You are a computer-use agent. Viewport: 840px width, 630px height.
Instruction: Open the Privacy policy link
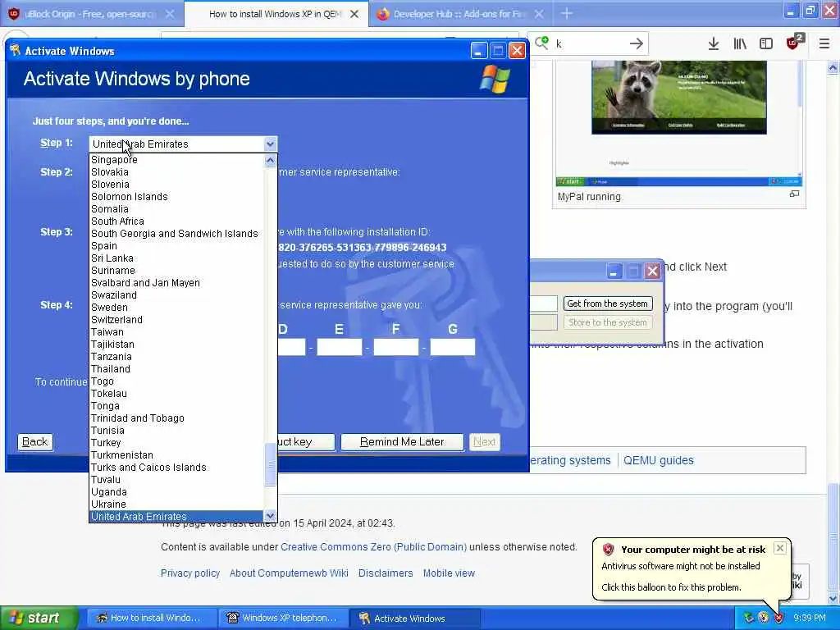pos(190,573)
